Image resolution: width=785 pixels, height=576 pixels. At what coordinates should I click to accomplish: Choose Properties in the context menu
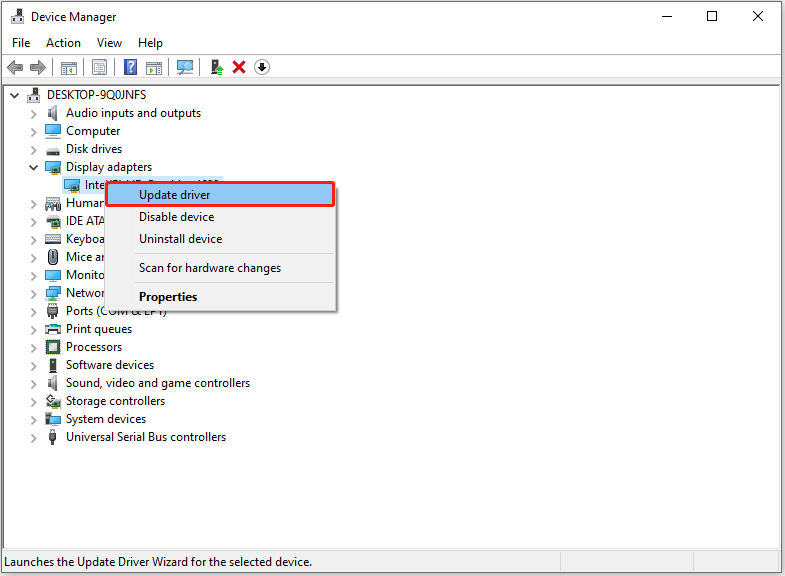coord(168,297)
